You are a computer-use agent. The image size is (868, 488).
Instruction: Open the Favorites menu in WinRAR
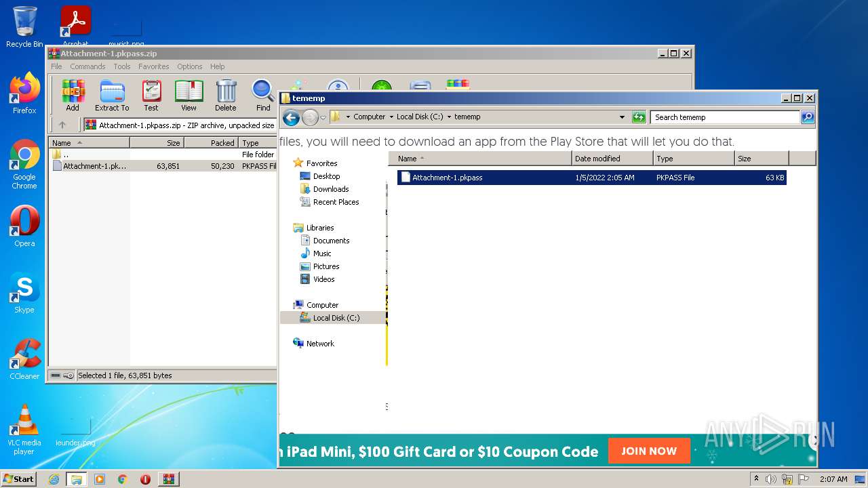pyautogui.click(x=154, y=66)
